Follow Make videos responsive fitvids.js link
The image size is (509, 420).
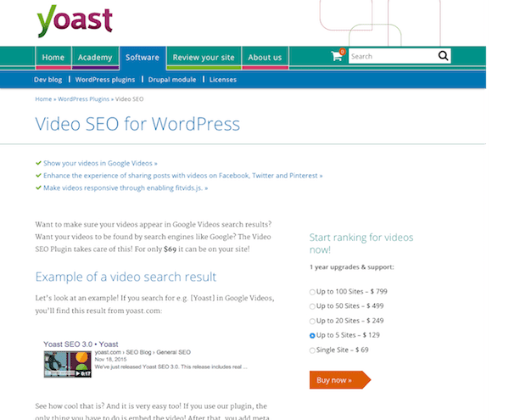click(x=126, y=188)
